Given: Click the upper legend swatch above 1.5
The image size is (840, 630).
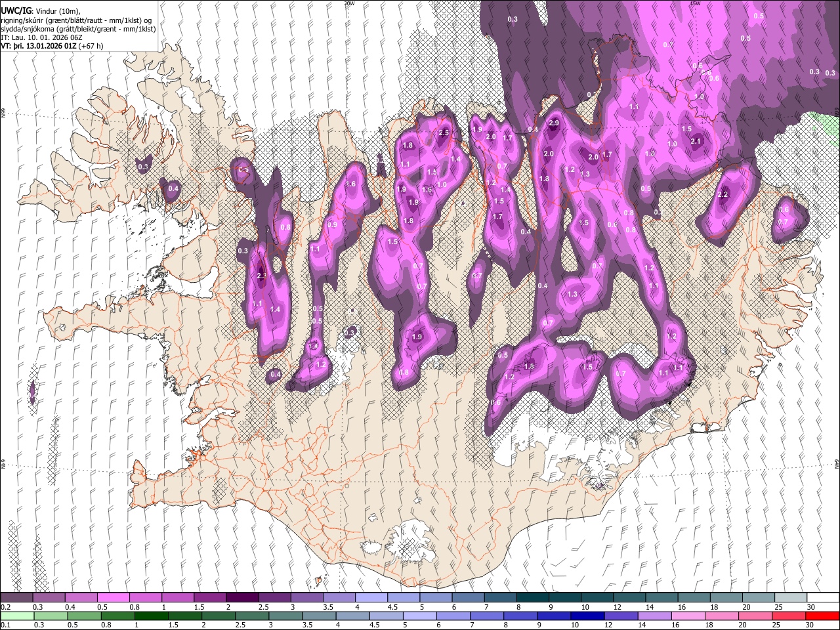Looking at the screenshot, I should coord(209,598).
